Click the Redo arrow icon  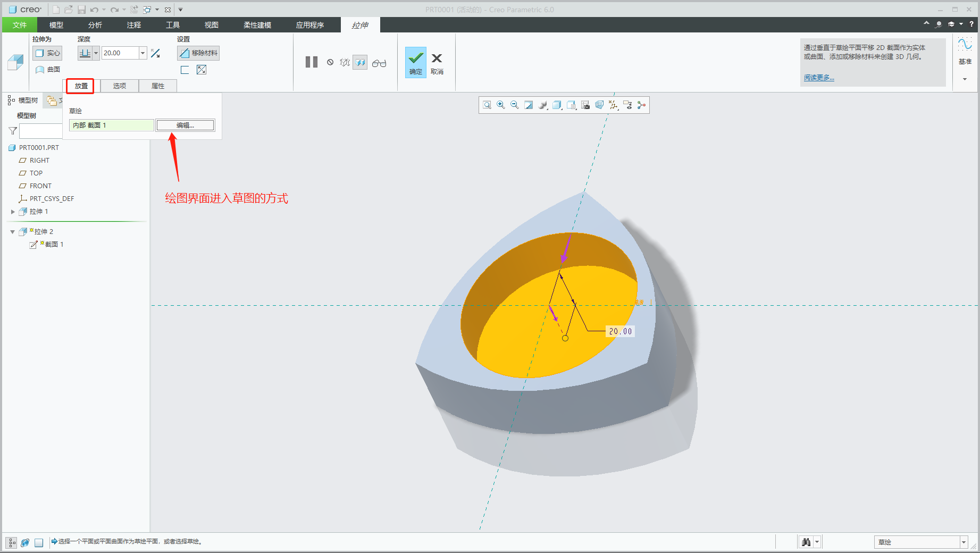114,10
